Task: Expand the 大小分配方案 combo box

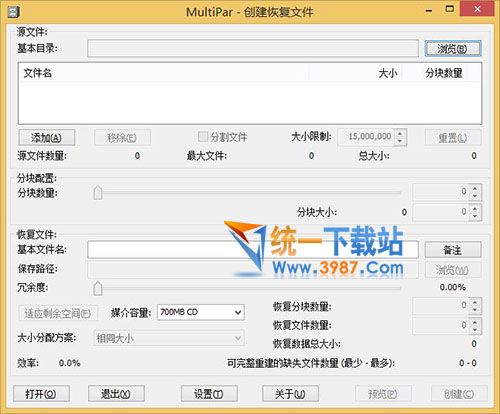Action: tap(169, 338)
